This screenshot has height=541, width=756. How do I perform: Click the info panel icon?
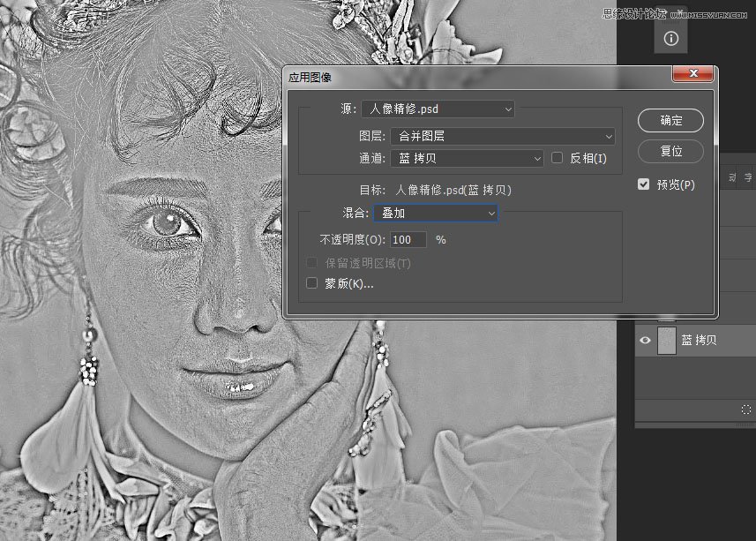[670, 39]
